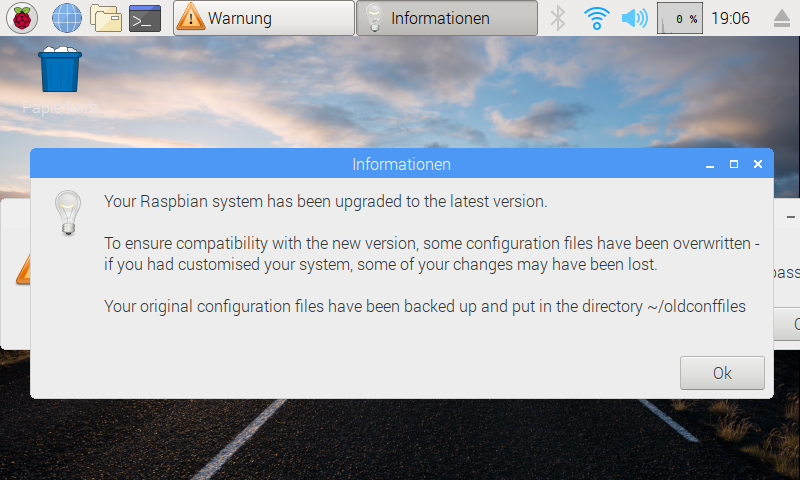Image resolution: width=800 pixels, height=480 pixels.
Task: Click the Bluetooth tray icon
Action: [x=559, y=17]
